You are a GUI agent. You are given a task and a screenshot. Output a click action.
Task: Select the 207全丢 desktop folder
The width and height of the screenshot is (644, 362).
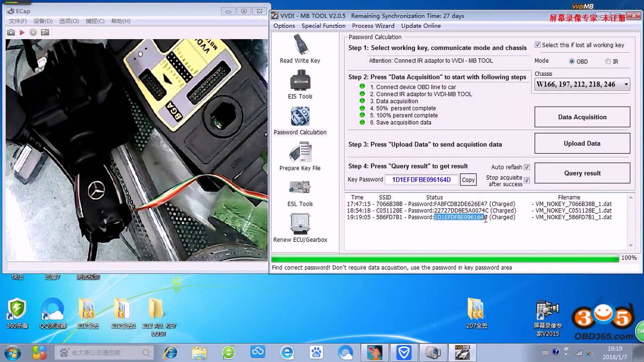tap(476, 313)
